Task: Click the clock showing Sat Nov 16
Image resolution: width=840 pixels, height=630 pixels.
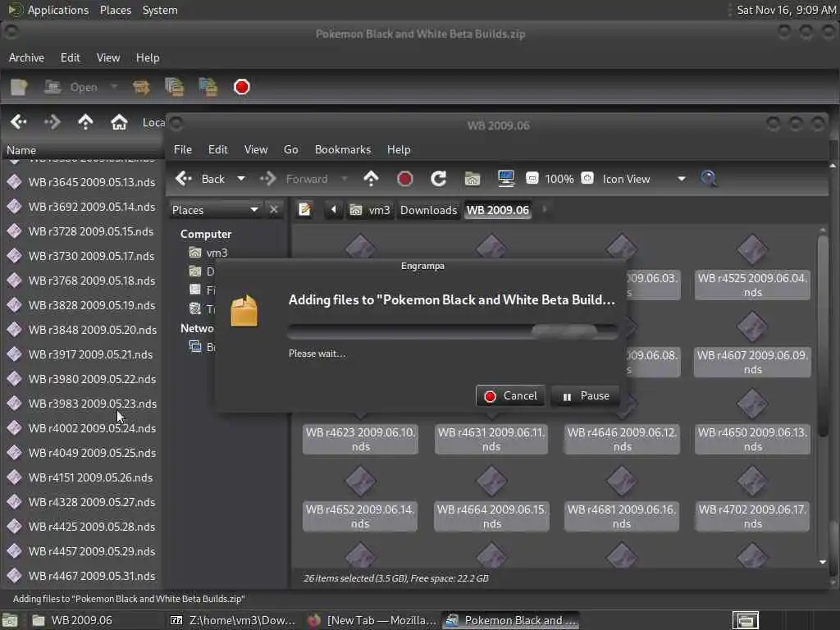Action: click(786, 10)
